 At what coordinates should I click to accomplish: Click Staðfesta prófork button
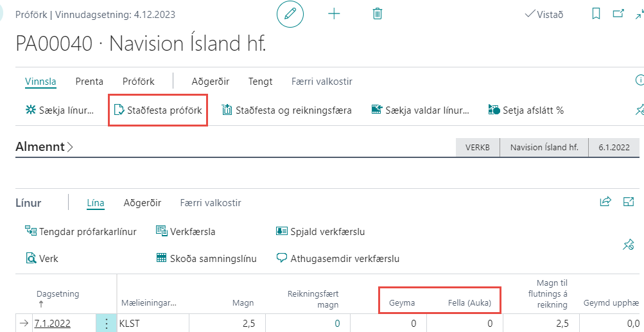[x=157, y=110]
